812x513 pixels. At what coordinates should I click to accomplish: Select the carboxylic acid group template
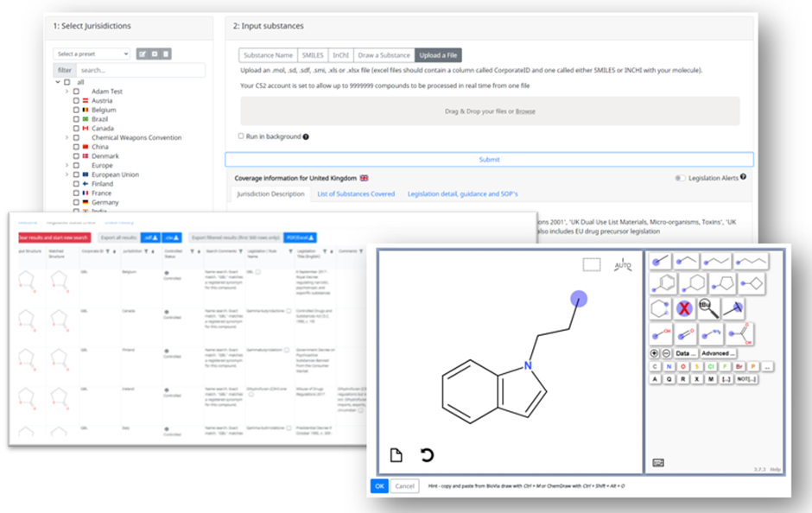741,334
